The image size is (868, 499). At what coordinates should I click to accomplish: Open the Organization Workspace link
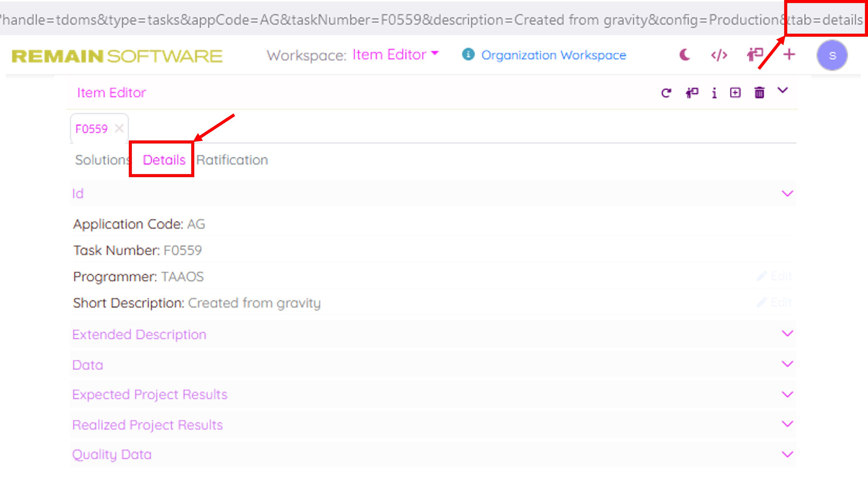coord(553,55)
